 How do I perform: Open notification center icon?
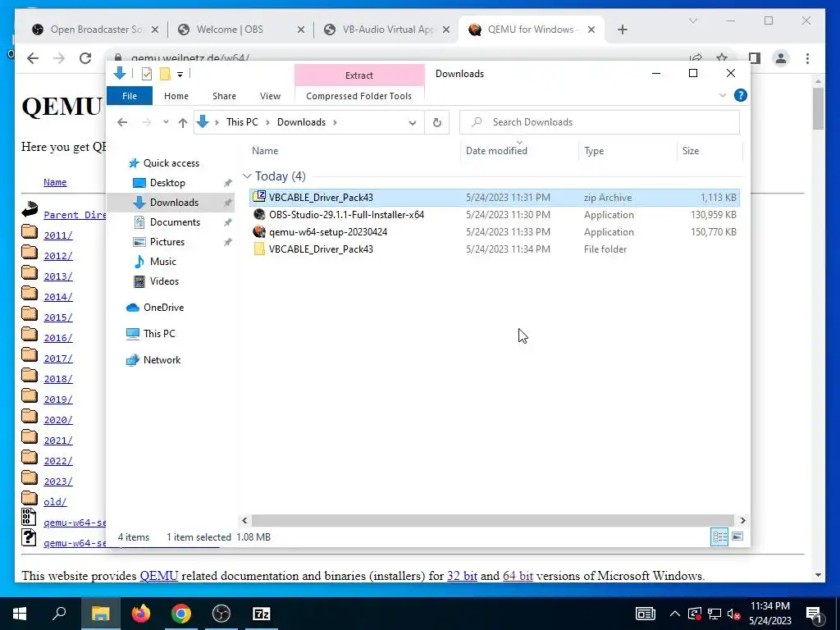[x=815, y=614]
